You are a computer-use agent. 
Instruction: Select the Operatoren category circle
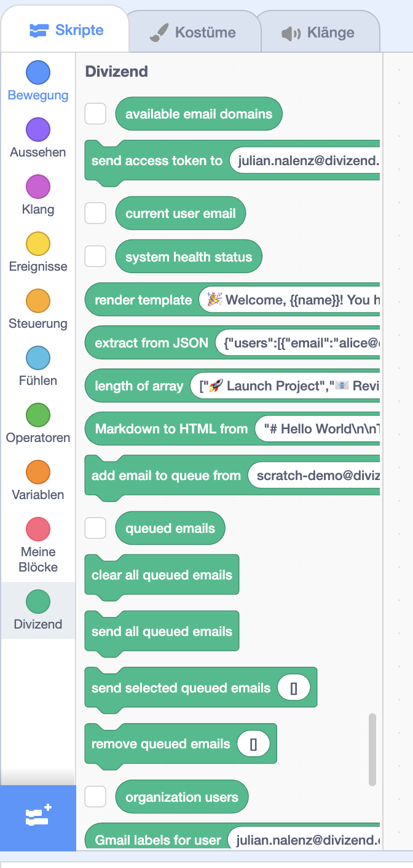click(x=38, y=415)
